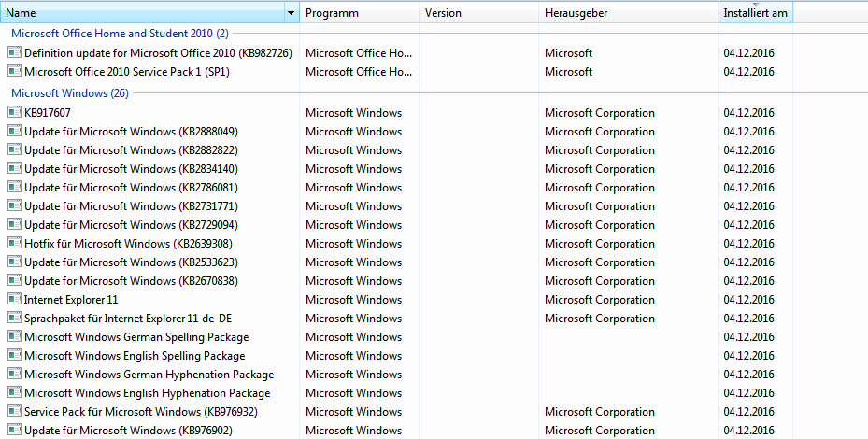The width and height of the screenshot is (868, 439).
Task: Select Update for Microsoft Windows (KB2670838)
Action: coord(131,281)
